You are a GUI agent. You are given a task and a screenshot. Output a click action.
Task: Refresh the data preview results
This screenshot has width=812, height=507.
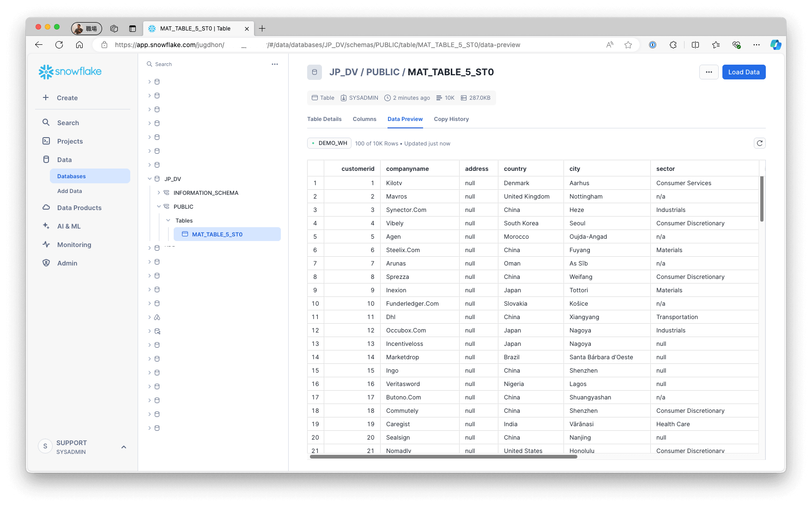pyautogui.click(x=759, y=143)
